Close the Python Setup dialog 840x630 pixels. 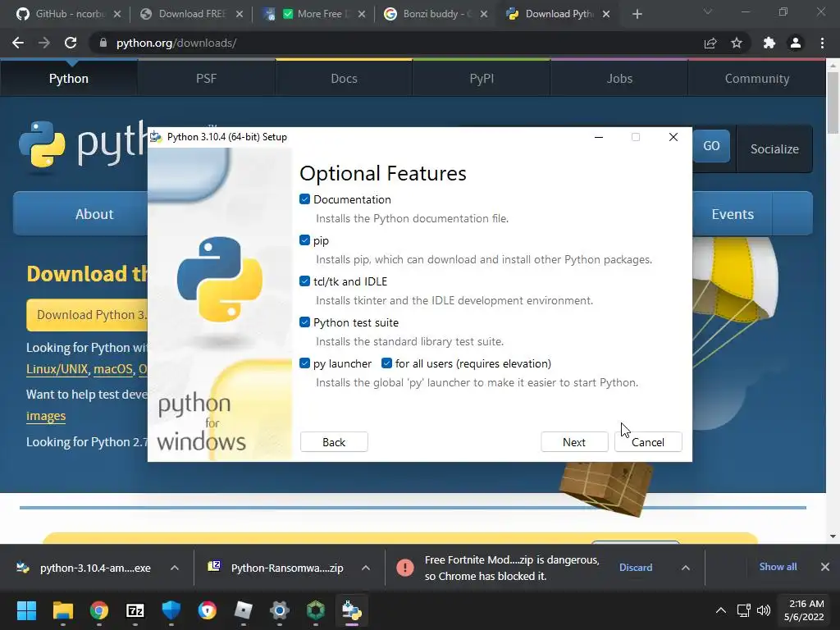pos(673,137)
